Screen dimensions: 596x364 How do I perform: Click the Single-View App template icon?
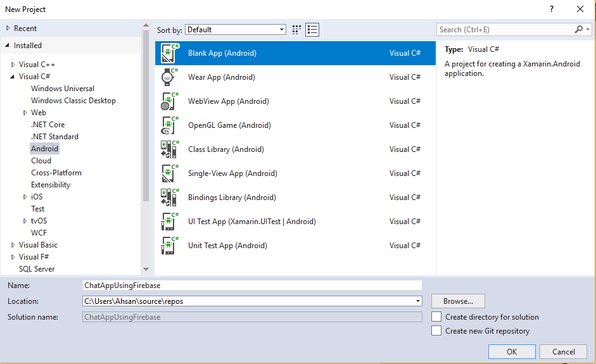click(170, 173)
